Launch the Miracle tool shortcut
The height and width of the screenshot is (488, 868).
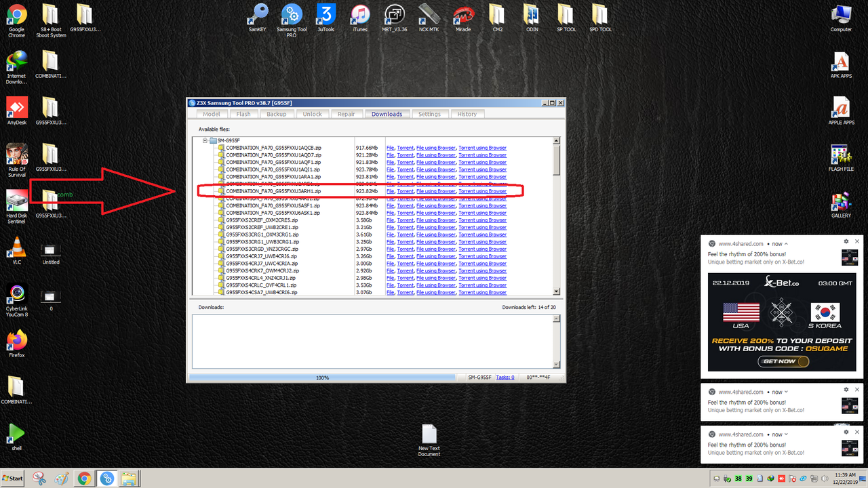click(x=463, y=18)
